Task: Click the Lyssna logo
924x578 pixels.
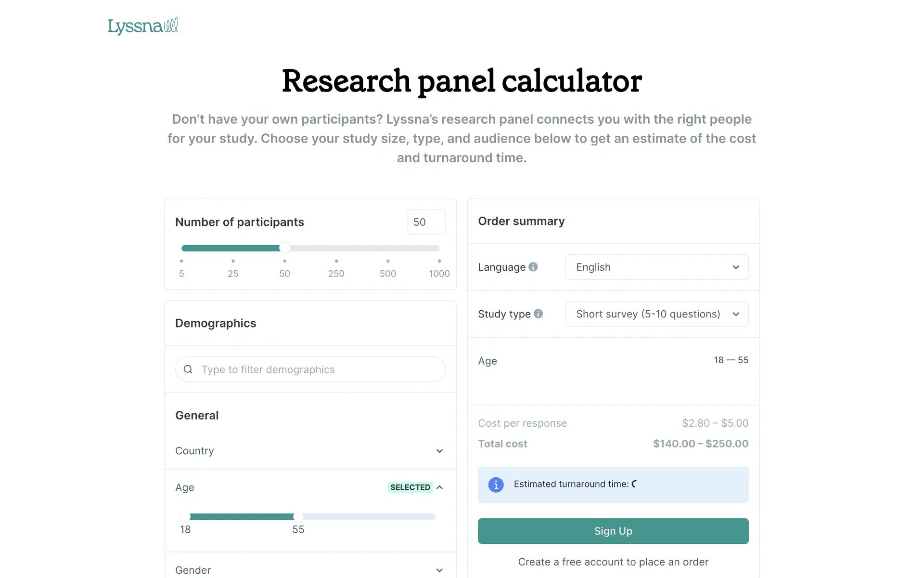Action: (143, 26)
